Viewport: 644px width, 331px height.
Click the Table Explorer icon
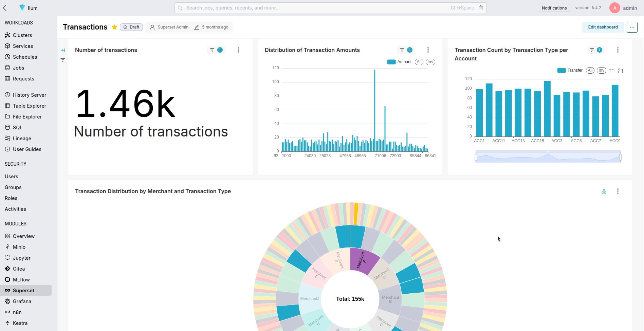tap(7, 106)
